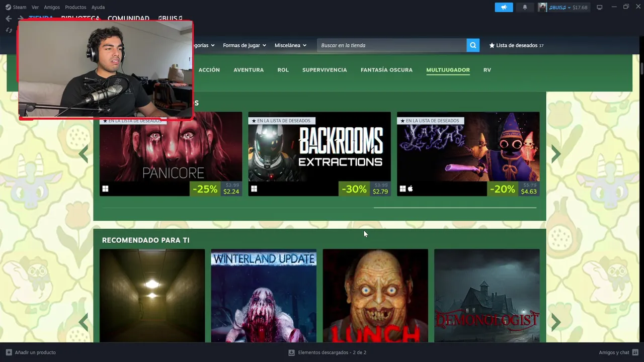Screen dimensions: 644x362
Task: Open the Ver menu
Action: pyautogui.click(x=35, y=7)
